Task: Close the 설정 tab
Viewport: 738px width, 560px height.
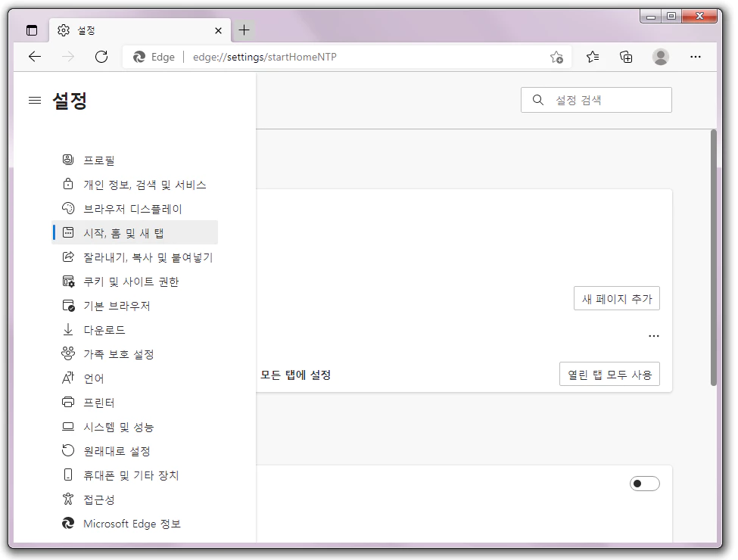Action: (x=219, y=30)
